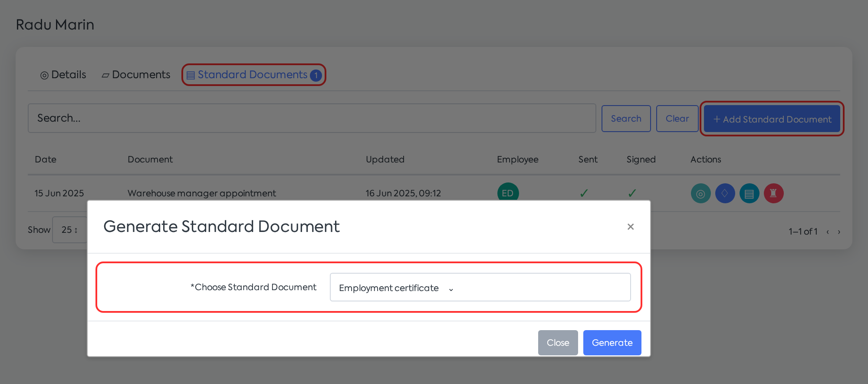Clear the search filter
The image size is (868, 384).
pos(677,119)
